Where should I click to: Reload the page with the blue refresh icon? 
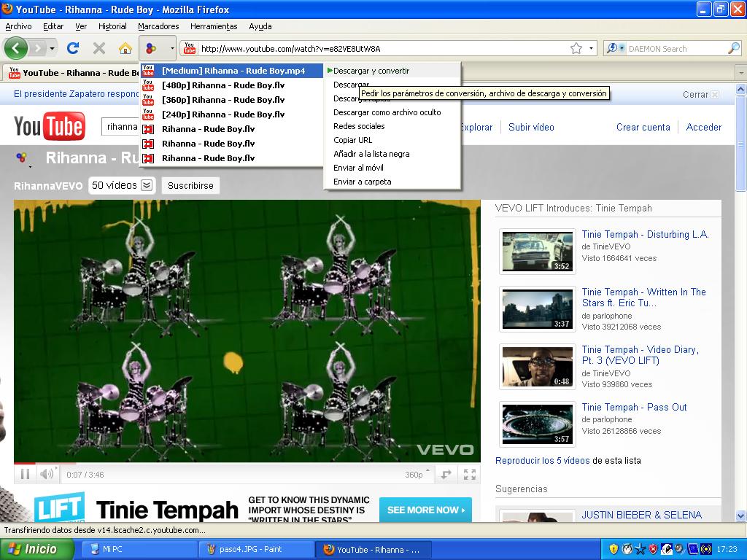[73, 48]
